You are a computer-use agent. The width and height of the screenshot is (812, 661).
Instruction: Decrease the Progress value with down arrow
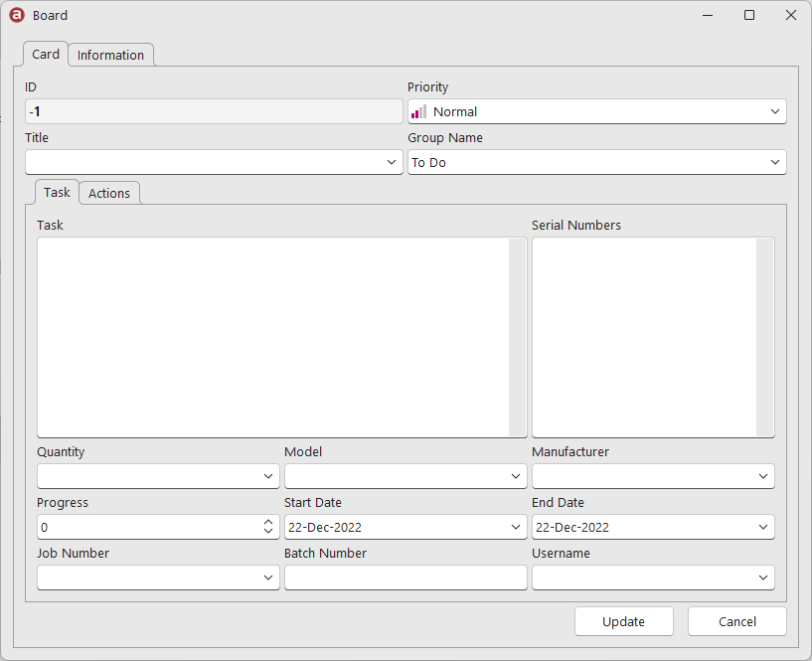[268, 531]
